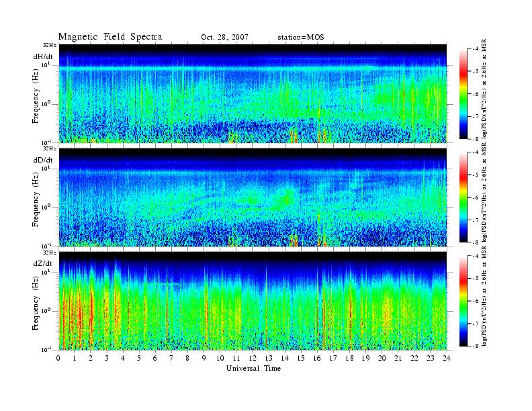Click hour "1" on the Universal Time axis
532x411 pixels.
(x=75, y=358)
